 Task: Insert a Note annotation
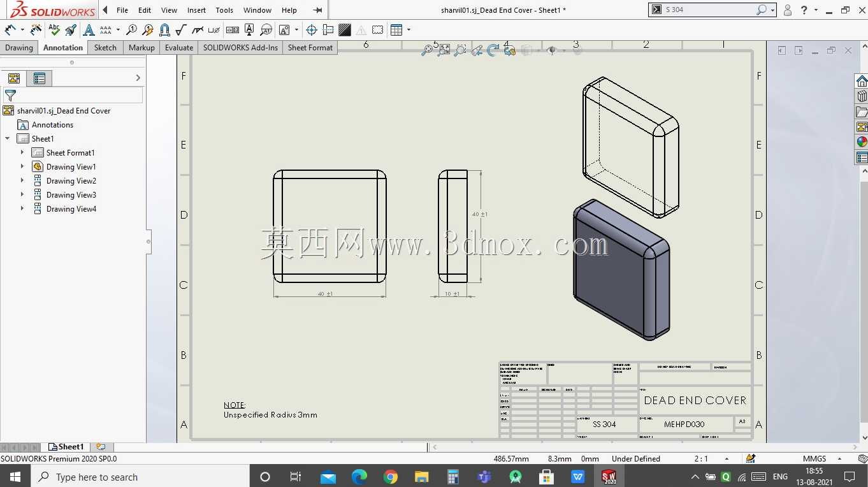89,29
